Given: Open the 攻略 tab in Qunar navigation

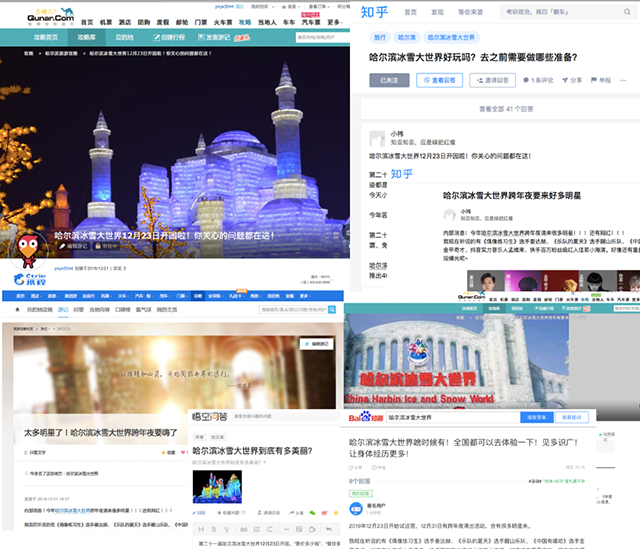Looking at the screenshot, I should [x=242, y=21].
